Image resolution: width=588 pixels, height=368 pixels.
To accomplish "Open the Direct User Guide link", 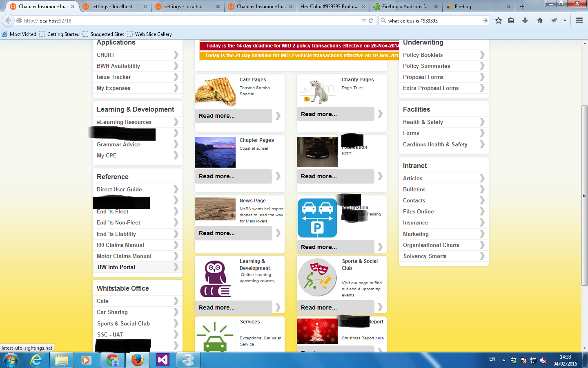I will 119,189.
